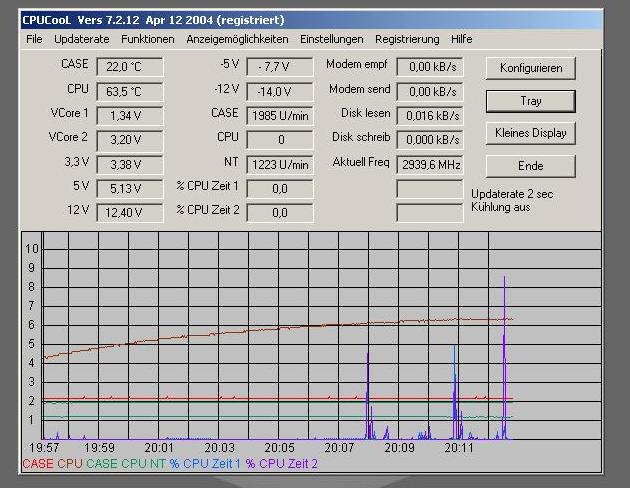Click CASE fan speed 1985 U/min
This screenshot has width=630, height=488.
tap(280, 116)
